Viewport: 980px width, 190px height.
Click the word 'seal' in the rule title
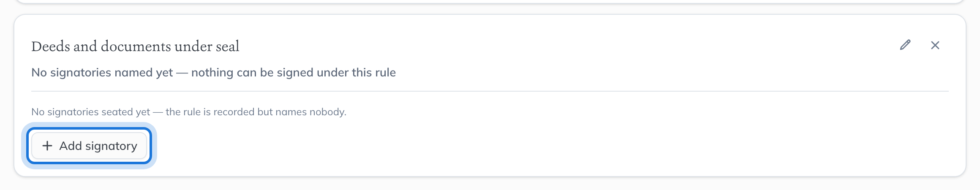[227, 46]
